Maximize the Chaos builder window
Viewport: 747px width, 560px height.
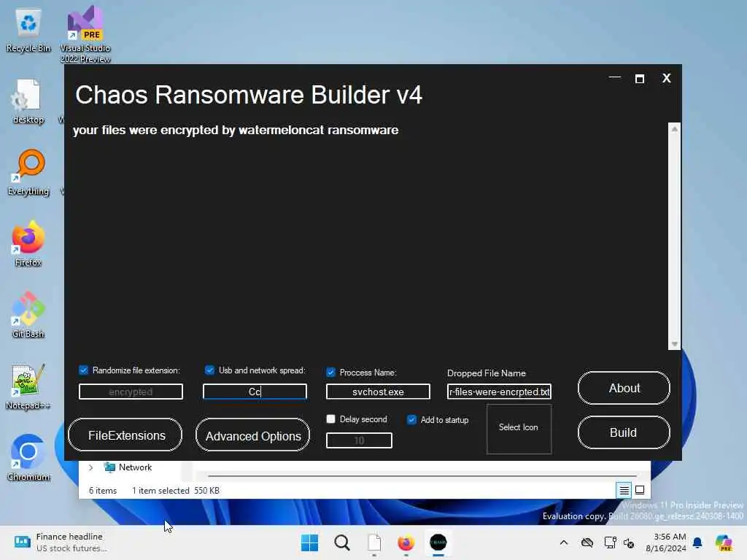pos(640,79)
